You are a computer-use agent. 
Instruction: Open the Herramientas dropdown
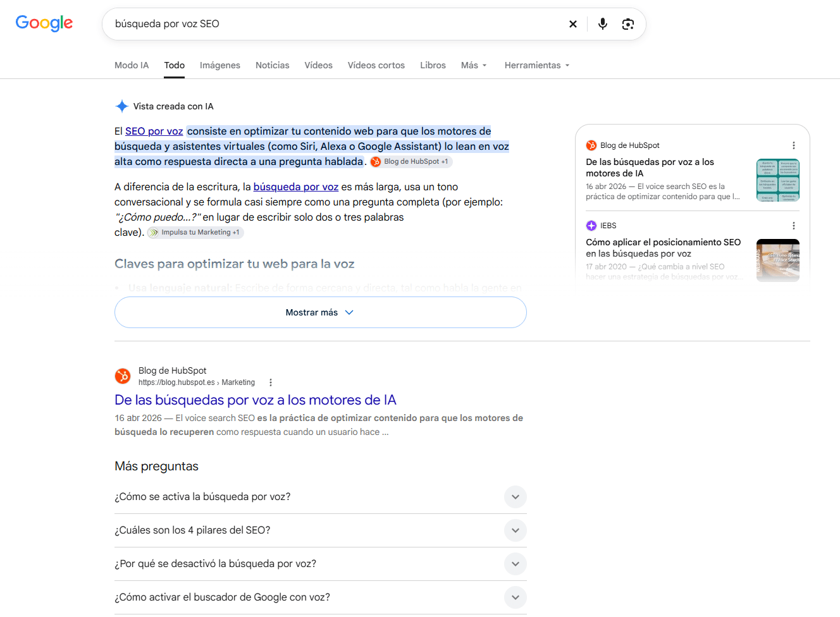(x=537, y=65)
